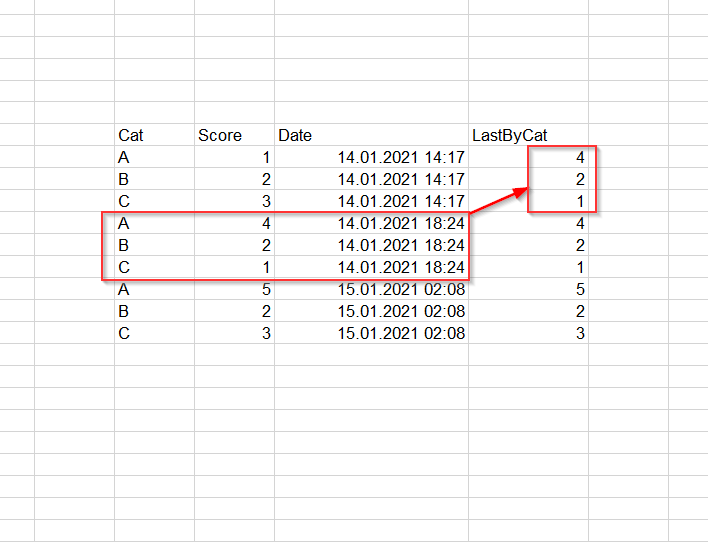Select Score 1 for A at 14:17
Viewport: 708px width, 542px height.
234,157
